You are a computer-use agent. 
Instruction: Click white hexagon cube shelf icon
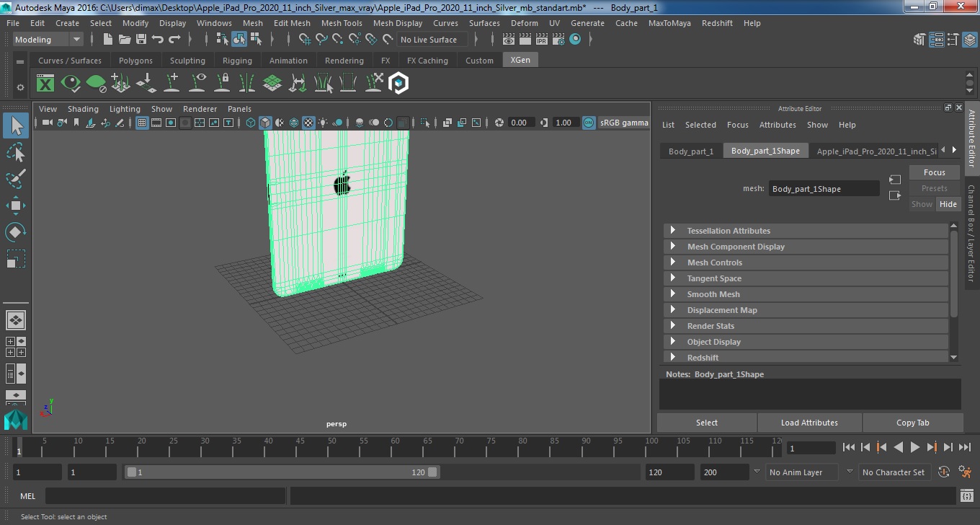coord(398,84)
